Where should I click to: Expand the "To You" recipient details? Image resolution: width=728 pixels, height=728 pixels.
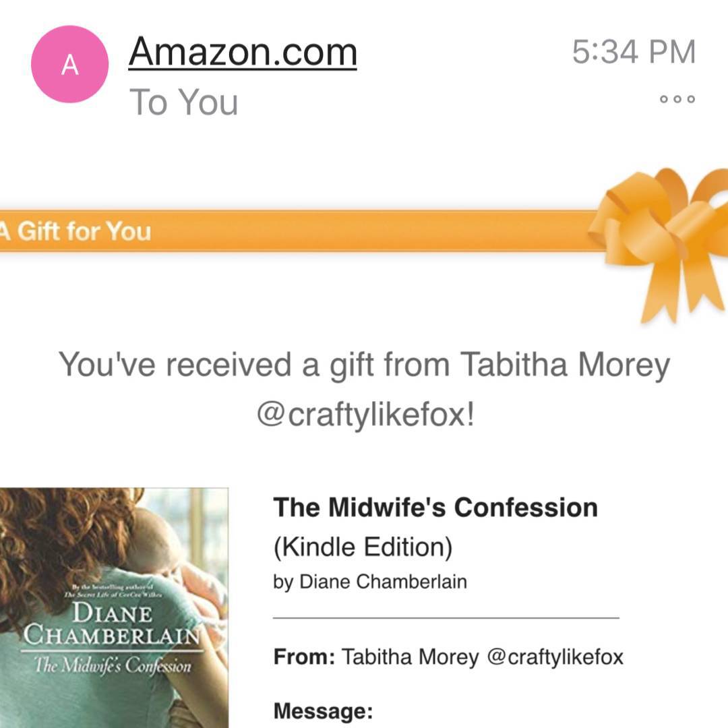[x=183, y=102]
